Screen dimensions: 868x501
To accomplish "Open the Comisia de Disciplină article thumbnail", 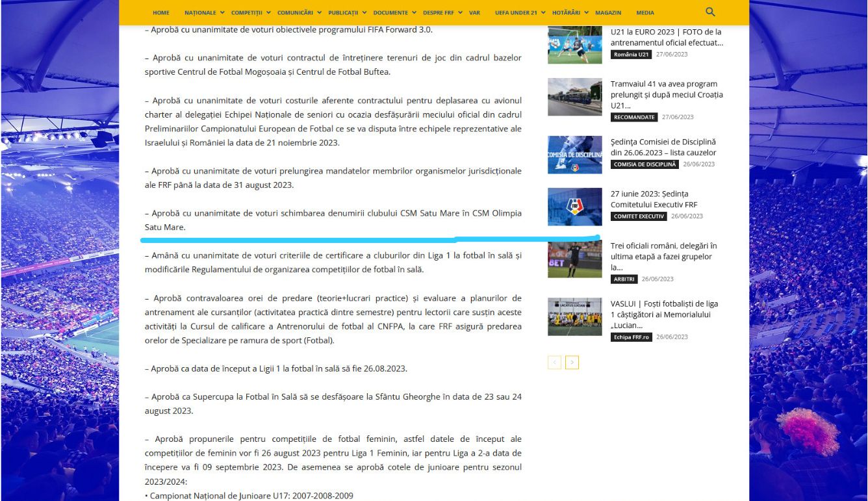I will pos(574,155).
